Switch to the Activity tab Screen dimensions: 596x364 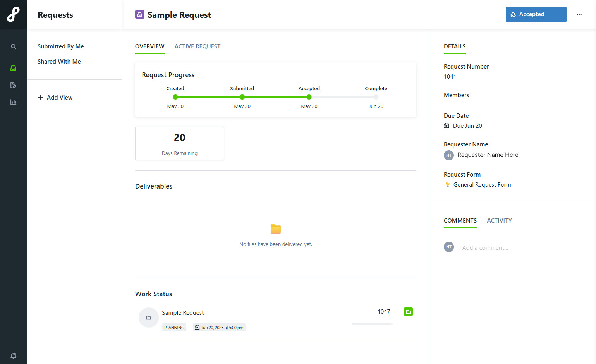click(x=499, y=221)
